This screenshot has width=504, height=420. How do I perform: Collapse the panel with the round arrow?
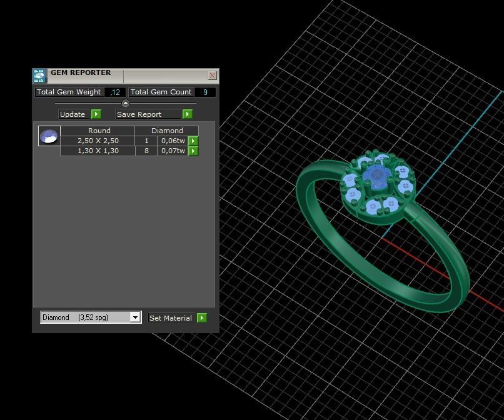click(126, 103)
